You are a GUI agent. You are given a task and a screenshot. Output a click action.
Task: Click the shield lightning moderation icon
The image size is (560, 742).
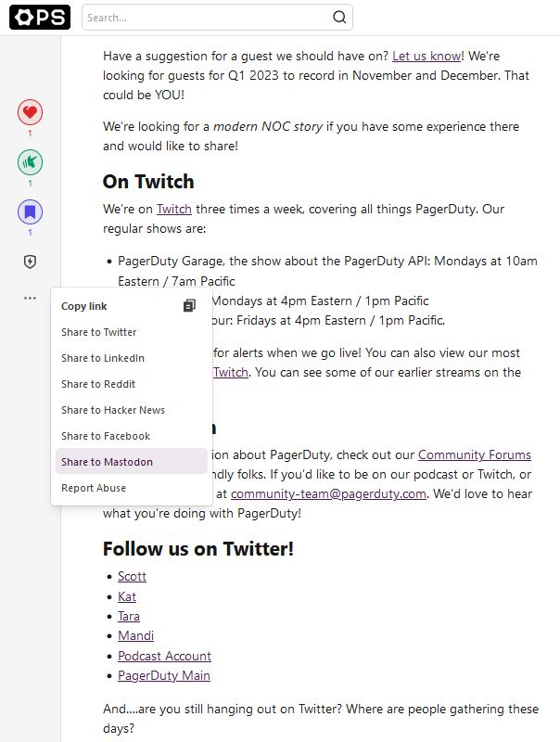pos(30,262)
